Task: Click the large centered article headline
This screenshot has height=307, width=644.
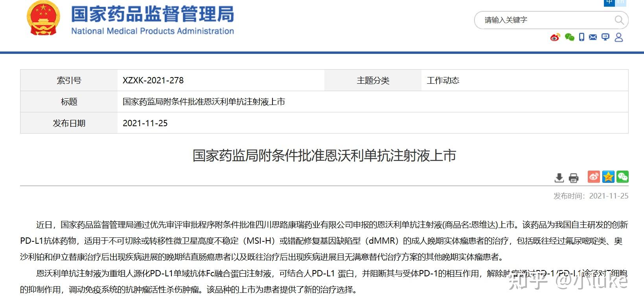Action: click(x=324, y=156)
